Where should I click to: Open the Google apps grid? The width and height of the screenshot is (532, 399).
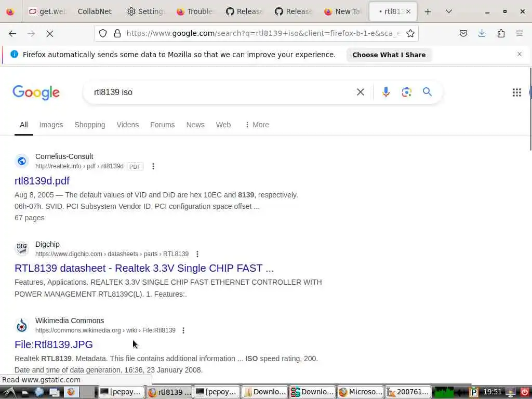point(516,92)
